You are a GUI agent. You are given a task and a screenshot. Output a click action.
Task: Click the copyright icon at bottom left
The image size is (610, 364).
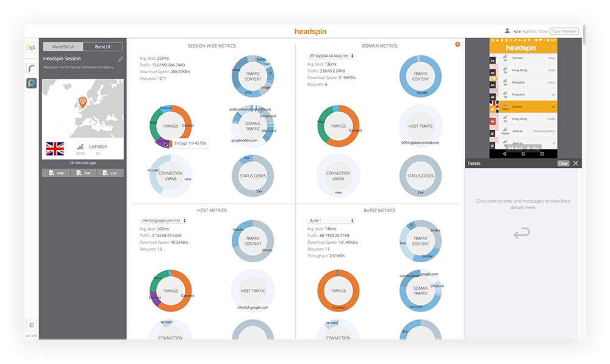[x=30, y=326]
